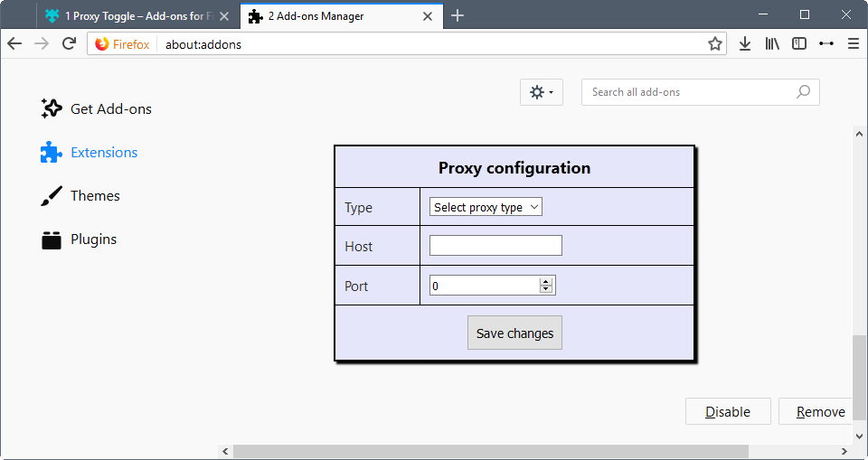Viewport: 868px width, 460px height.
Task: Click the horizontal scrollbar right arrow
Action: pyautogui.click(x=844, y=451)
